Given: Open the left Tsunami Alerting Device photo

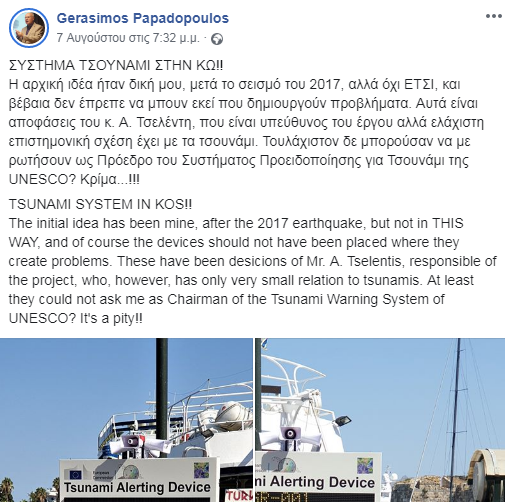Looking at the screenshot, I should coord(126,420).
